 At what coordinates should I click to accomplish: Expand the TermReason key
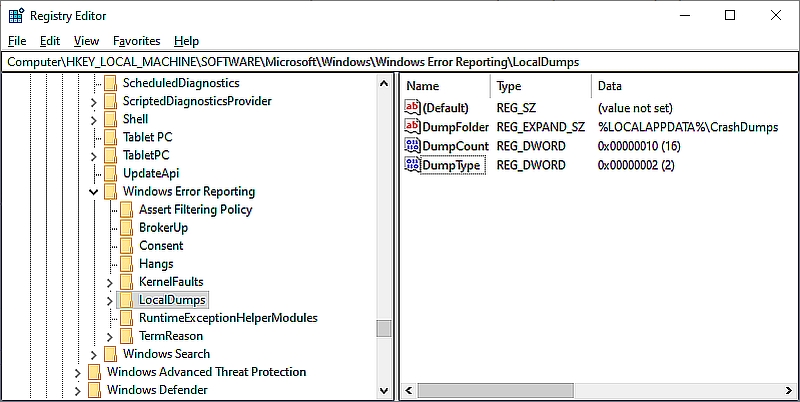pyautogui.click(x=110, y=337)
